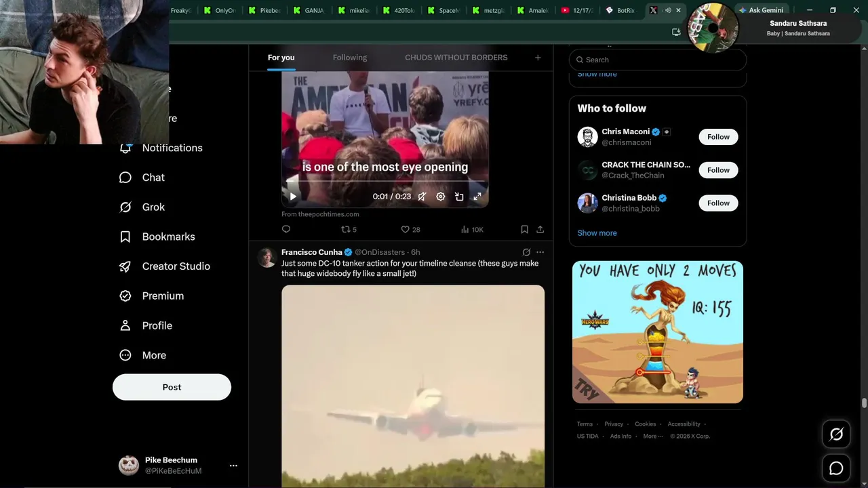
Task: Follow CRACK THE CHAIN SO...
Action: click(x=718, y=170)
